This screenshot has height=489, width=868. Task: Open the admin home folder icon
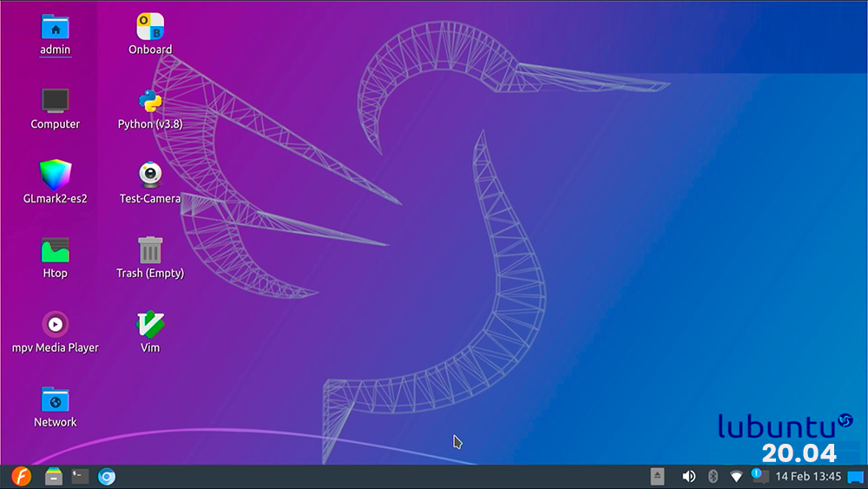pyautogui.click(x=56, y=27)
